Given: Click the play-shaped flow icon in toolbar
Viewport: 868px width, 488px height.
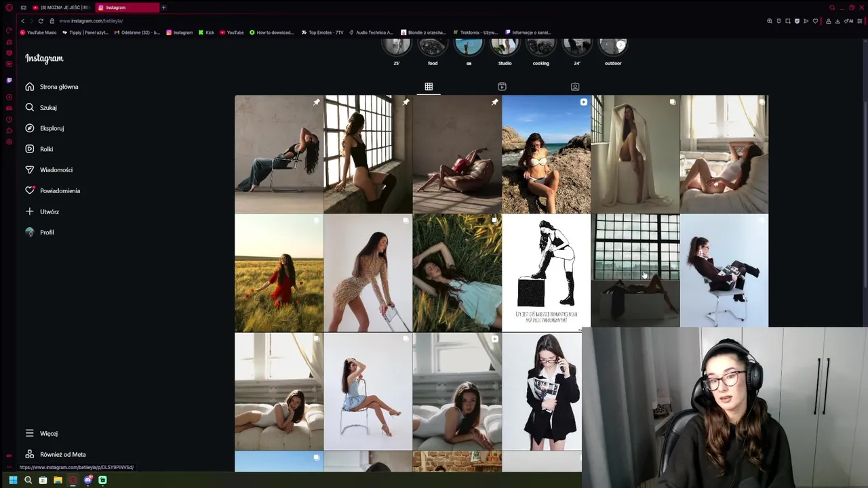Looking at the screenshot, I should click(806, 21).
